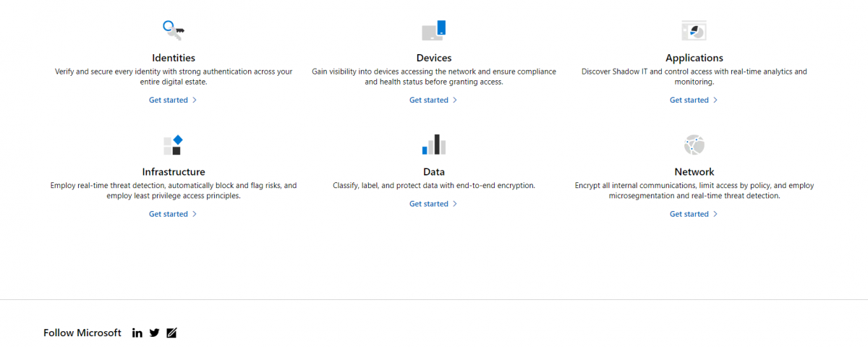Viewport: 868px width, 347px height.
Task: Click the Identities key icon
Action: click(174, 30)
